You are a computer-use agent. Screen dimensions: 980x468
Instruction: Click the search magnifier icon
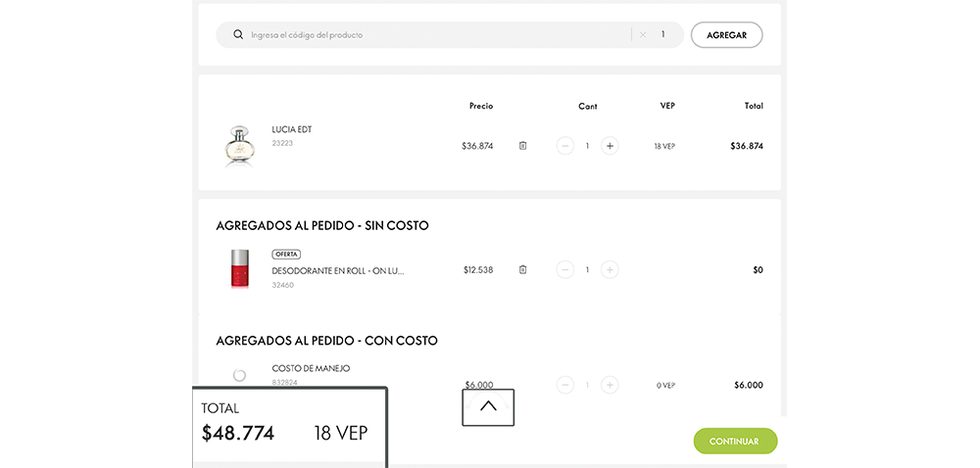pyautogui.click(x=237, y=35)
